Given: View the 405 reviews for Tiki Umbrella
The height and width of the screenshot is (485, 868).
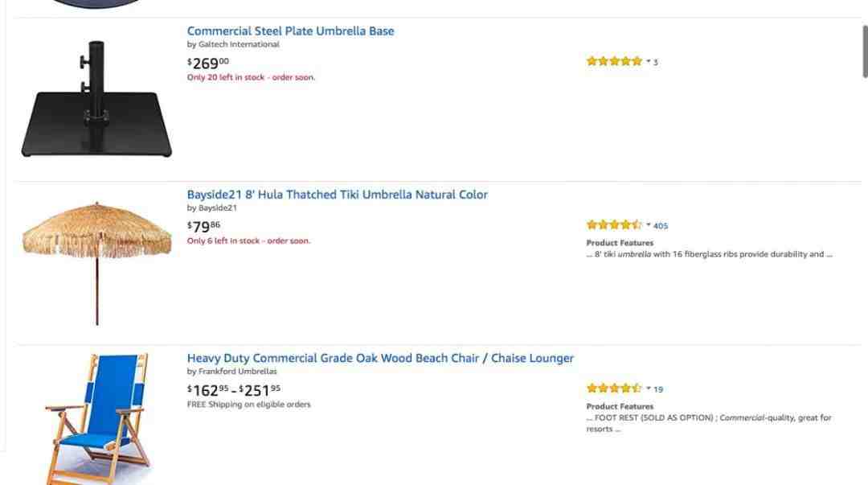Looking at the screenshot, I should point(661,225).
